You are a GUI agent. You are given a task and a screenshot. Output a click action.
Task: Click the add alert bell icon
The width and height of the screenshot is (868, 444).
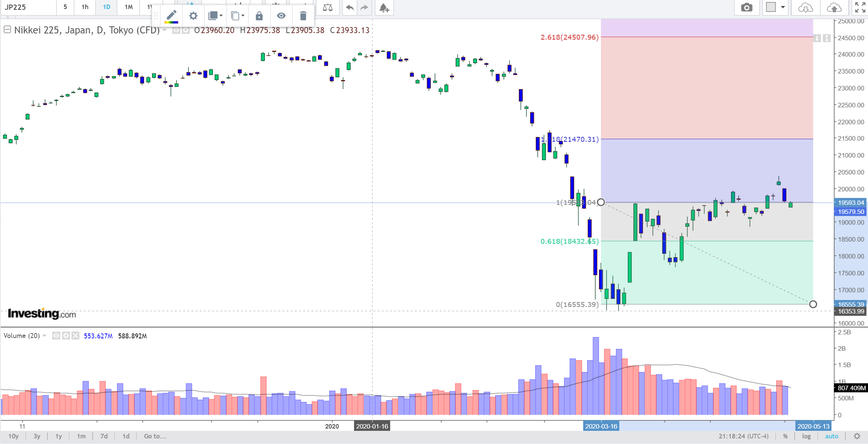coord(384,8)
